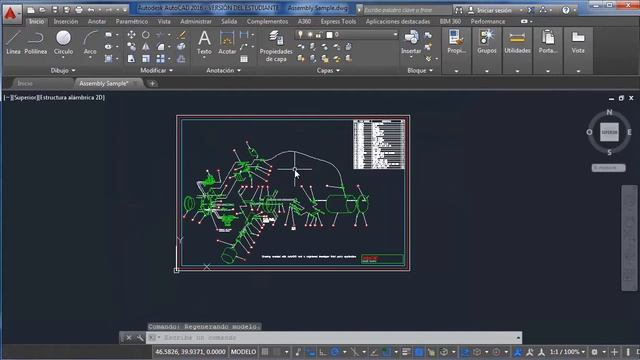The image size is (640, 360).
Task: Click the Superior viewport view label
Action: (x=25, y=98)
